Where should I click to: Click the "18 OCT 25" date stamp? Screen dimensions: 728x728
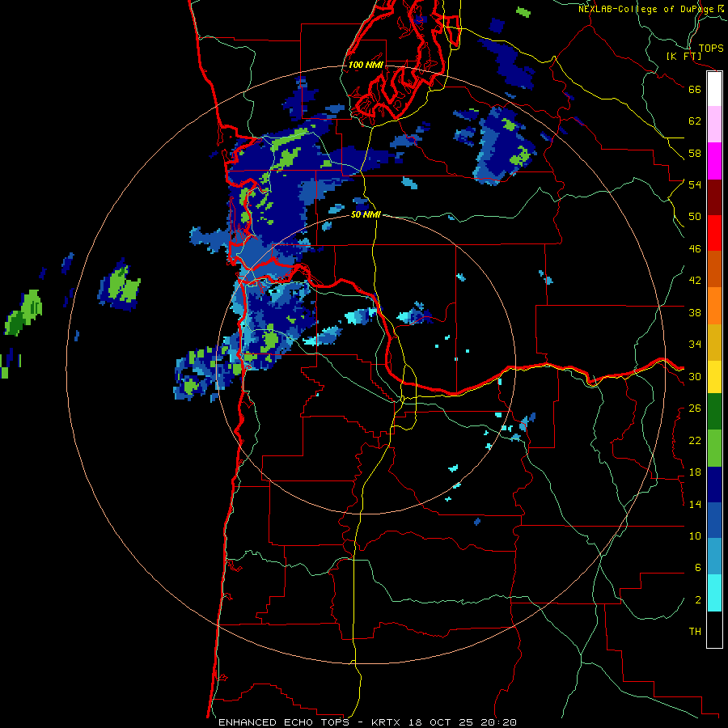tap(442, 722)
